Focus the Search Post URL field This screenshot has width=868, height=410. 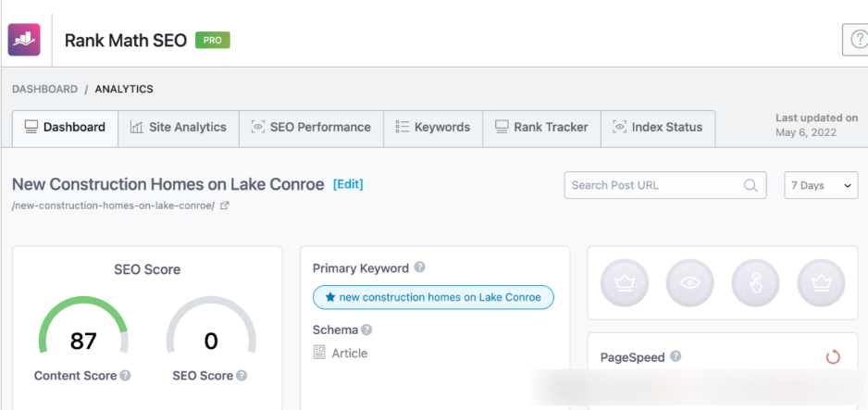tap(665, 185)
